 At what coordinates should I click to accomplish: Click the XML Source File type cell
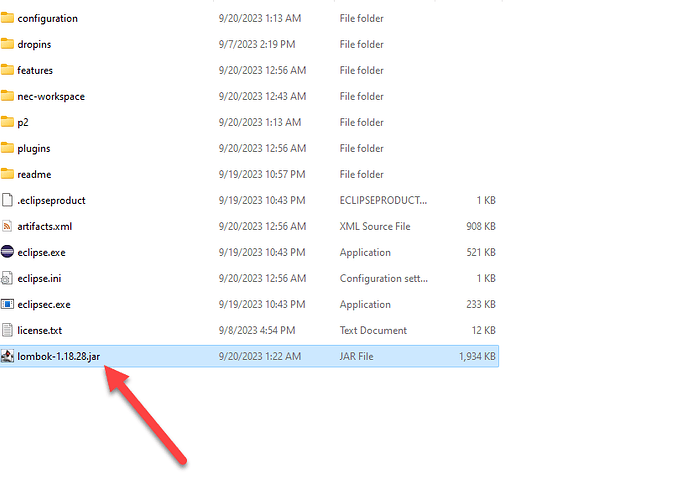coord(375,226)
